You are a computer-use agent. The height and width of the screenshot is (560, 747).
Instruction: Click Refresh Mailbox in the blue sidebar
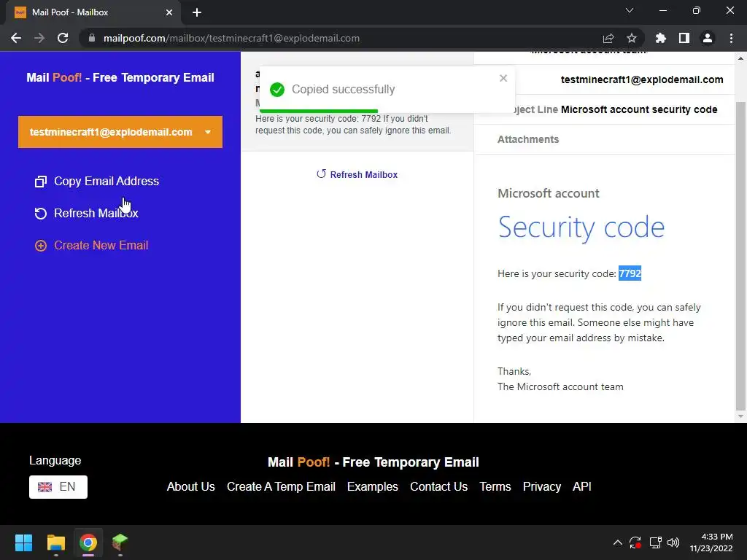pos(96,213)
